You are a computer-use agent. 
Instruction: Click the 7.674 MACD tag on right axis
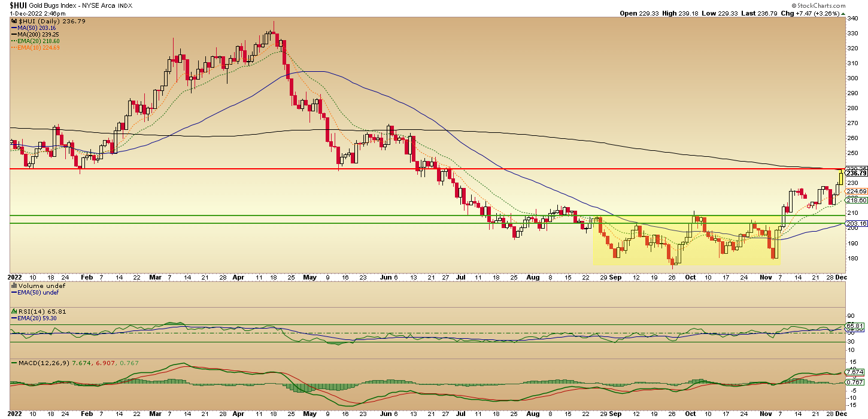tap(855, 372)
